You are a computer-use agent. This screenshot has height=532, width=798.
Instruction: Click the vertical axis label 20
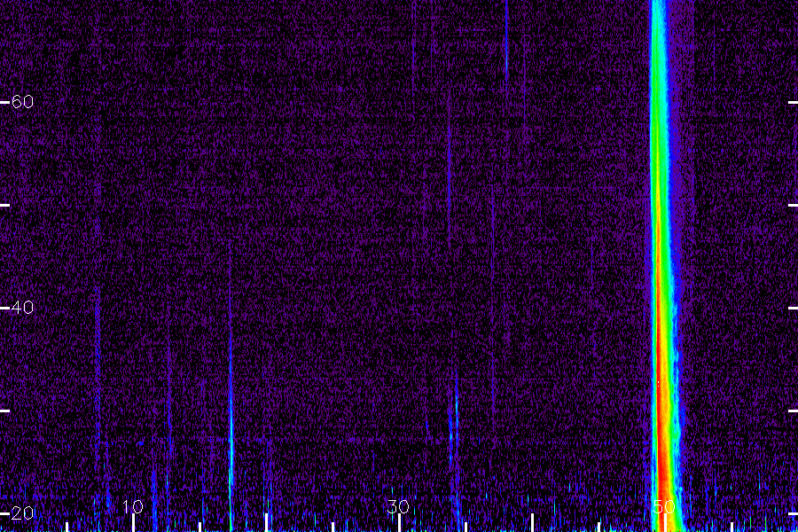pyautogui.click(x=22, y=513)
